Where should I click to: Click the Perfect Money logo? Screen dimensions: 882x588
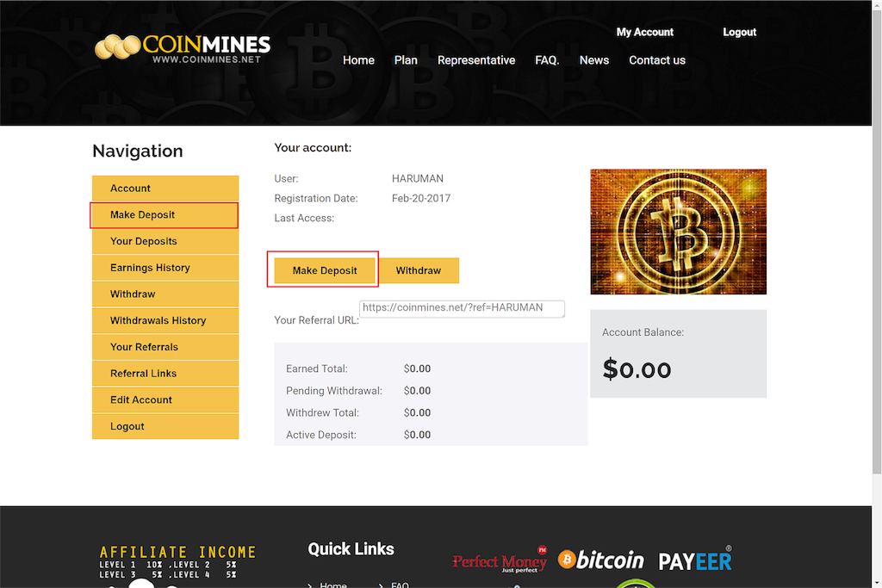click(x=500, y=560)
